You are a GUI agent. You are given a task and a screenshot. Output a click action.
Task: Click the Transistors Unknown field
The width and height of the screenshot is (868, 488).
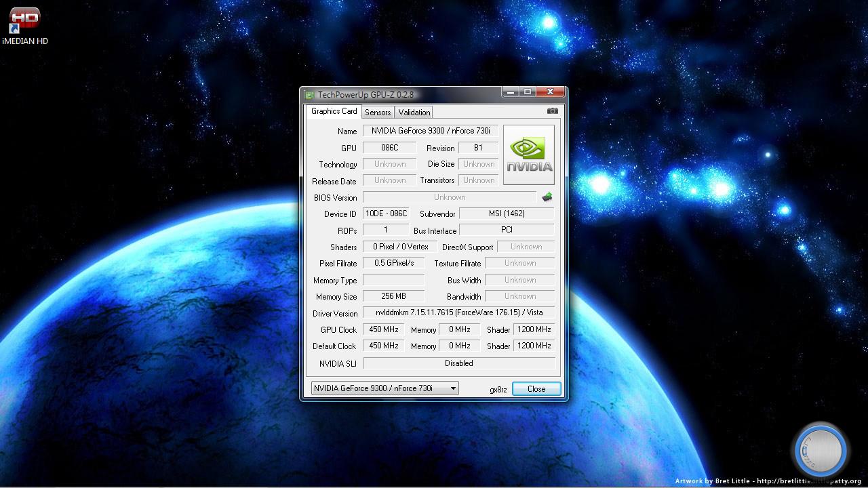click(x=478, y=180)
